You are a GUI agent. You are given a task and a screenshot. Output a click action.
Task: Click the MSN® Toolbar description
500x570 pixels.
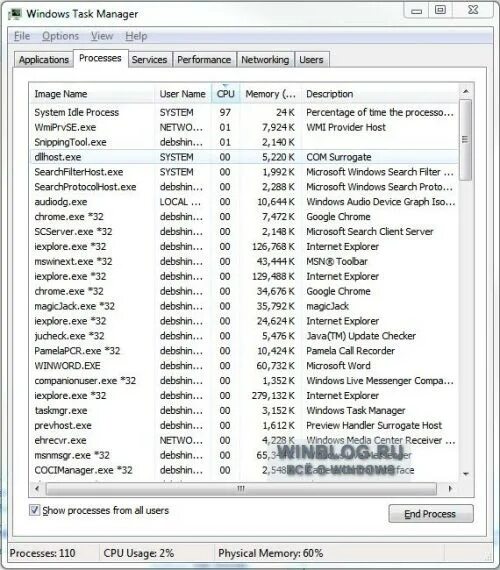click(337, 261)
